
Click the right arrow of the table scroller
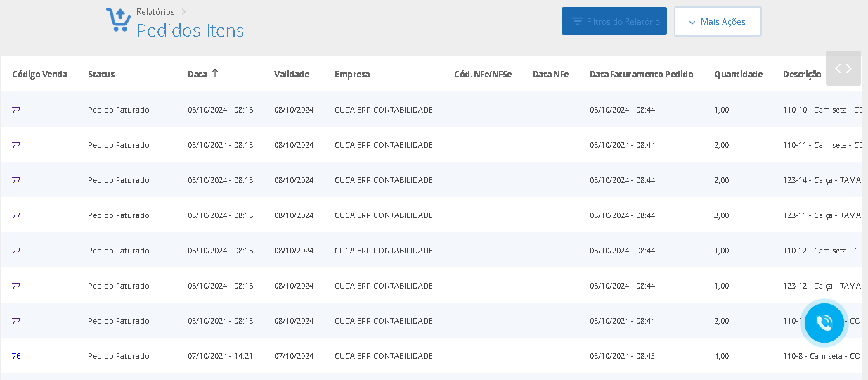click(x=849, y=68)
